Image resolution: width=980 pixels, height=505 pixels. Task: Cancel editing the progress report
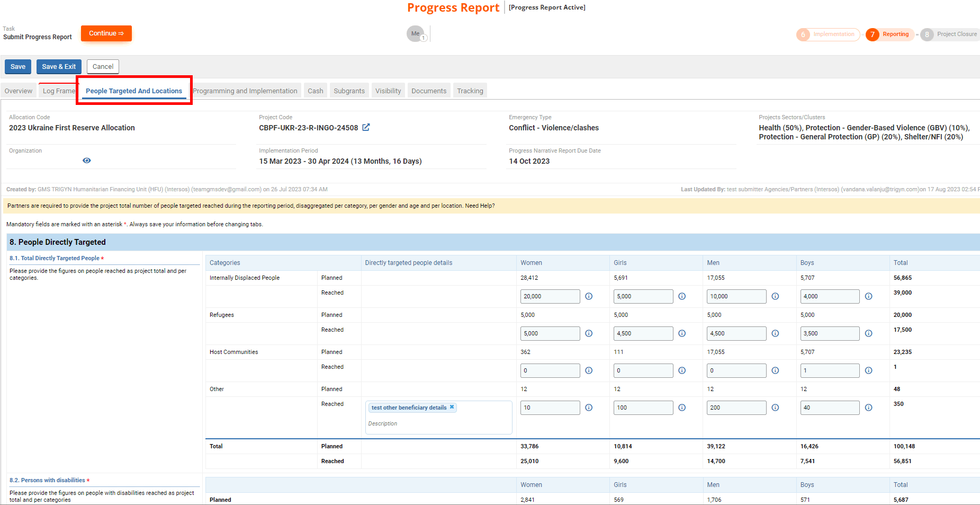pos(103,67)
